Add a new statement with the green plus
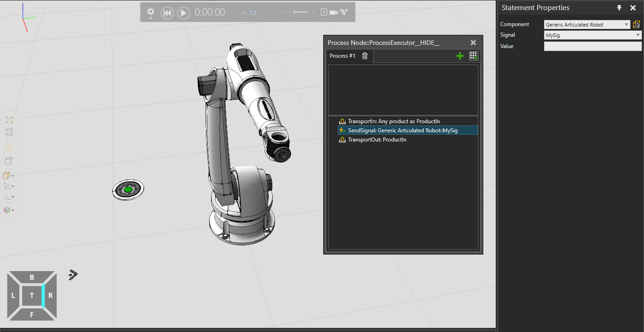 [x=460, y=55]
